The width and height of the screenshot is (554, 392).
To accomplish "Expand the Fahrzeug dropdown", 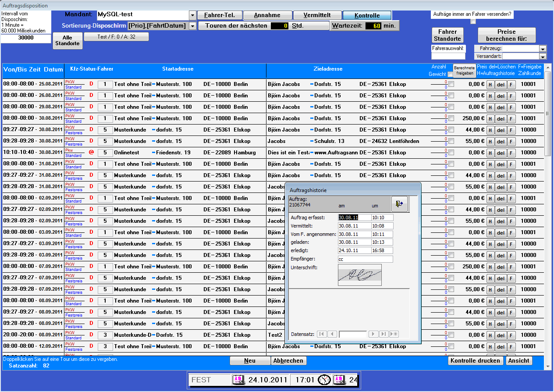I will tap(543, 49).
